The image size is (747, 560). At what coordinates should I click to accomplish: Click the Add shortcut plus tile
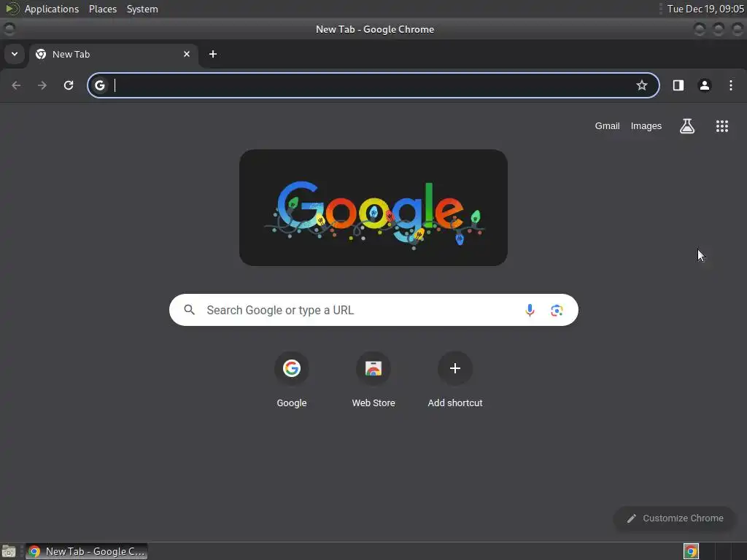(x=455, y=380)
